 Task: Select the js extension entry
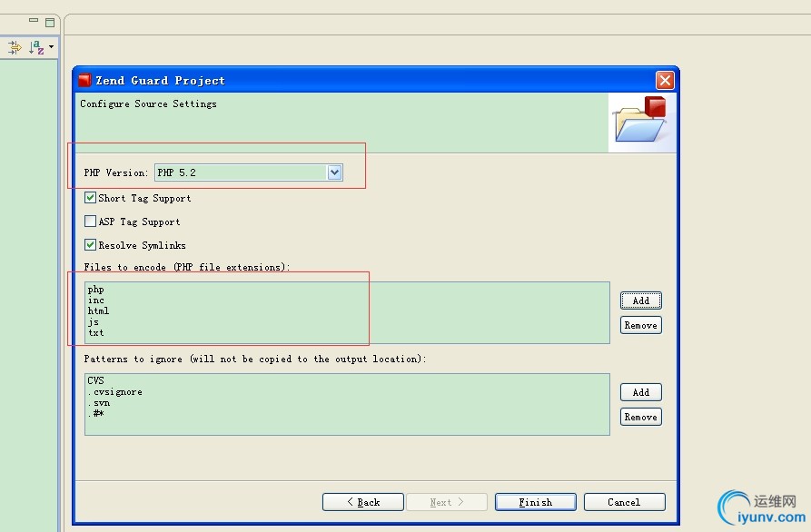click(x=94, y=322)
